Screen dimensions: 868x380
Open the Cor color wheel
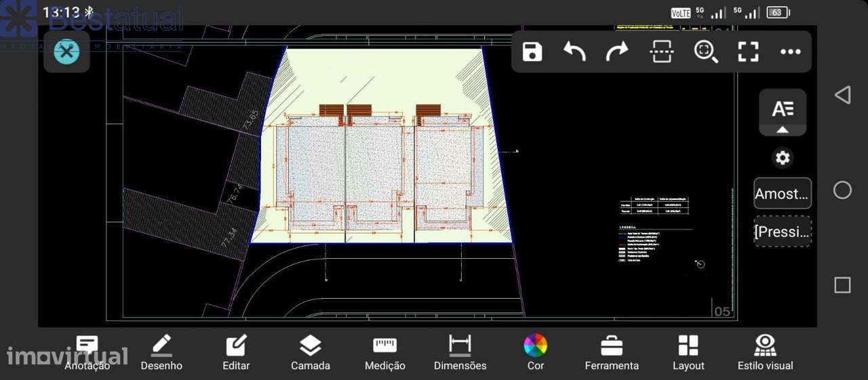[x=536, y=353]
